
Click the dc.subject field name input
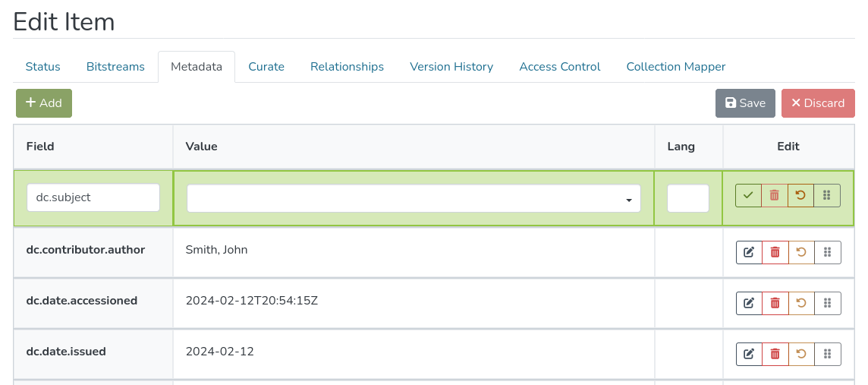[93, 197]
